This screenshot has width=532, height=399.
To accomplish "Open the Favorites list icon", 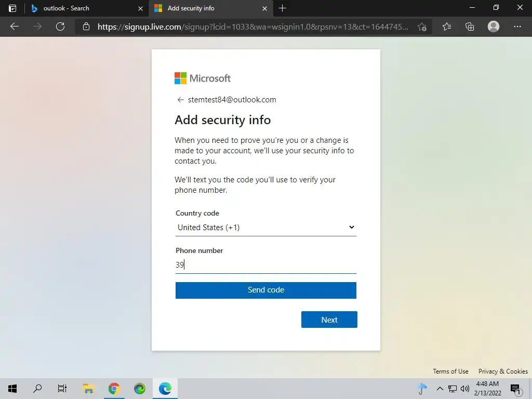I will coord(447,26).
